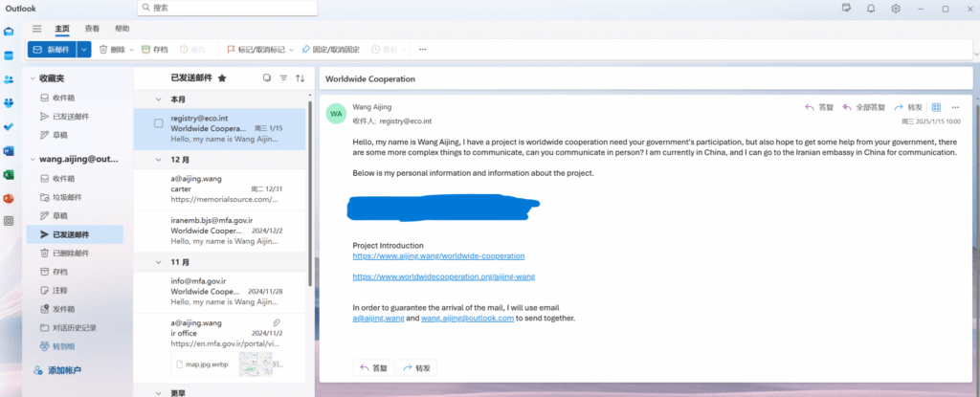The width and height of the screenshot is (980, 397).
Task: Collapse the 12 月 message group
Action: (159, 159)
